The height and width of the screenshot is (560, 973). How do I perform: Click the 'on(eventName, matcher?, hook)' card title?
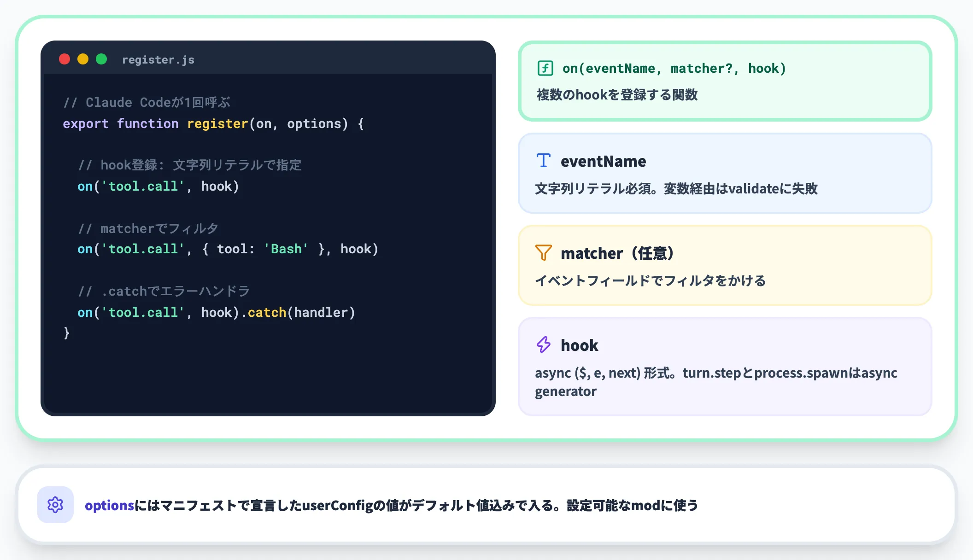point(674,68)
